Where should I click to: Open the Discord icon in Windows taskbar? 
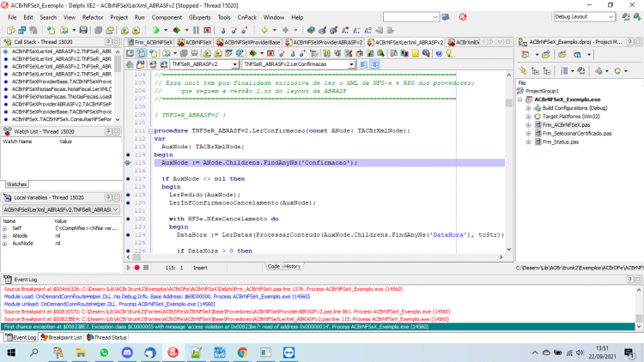click(127, 353)
